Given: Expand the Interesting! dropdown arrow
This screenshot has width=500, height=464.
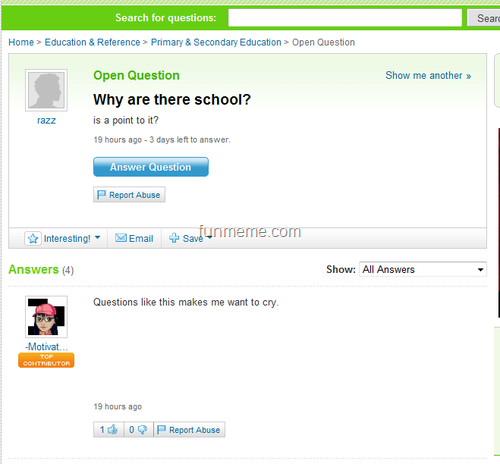Looking at the screenshot, I should [x=97, y=237].
